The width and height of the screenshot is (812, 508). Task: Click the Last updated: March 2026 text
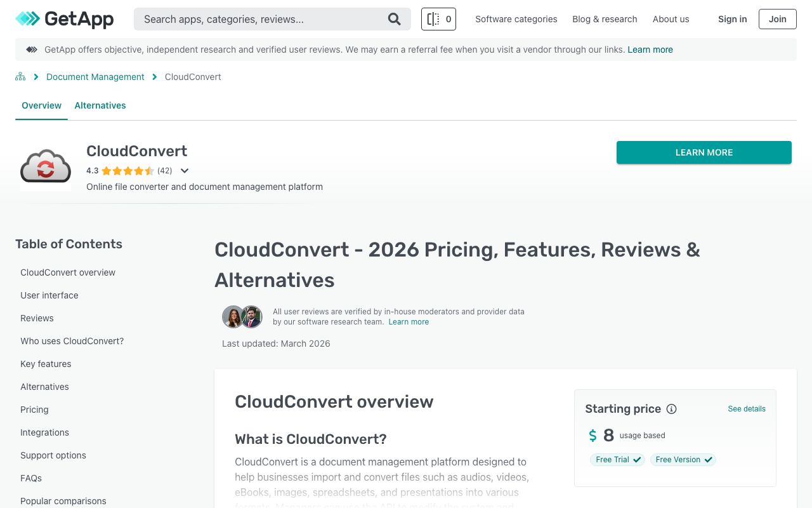point(276,344)
